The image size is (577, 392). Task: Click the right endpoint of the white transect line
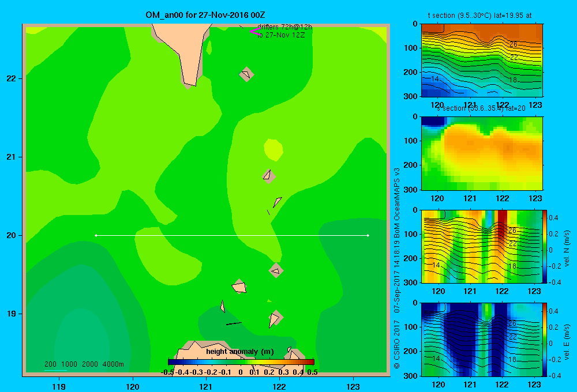368,235
